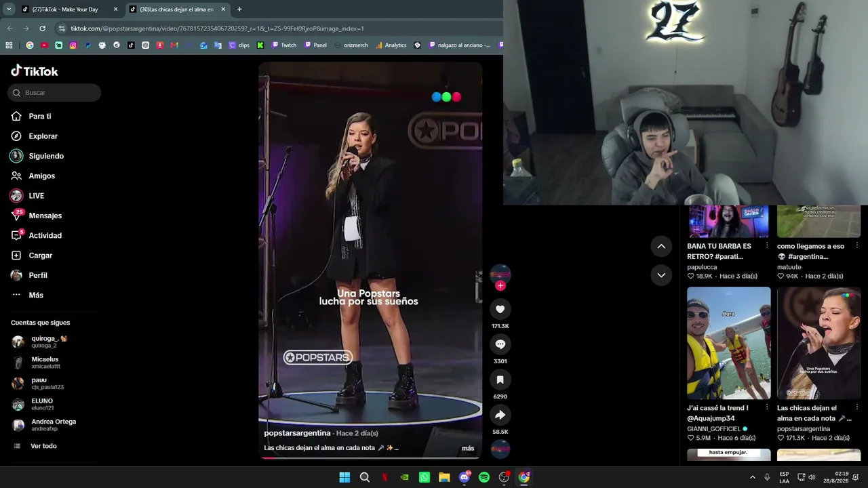Screen dimensions: 868x488
Task: Go back in browser history
Action: tap(9, 28)
